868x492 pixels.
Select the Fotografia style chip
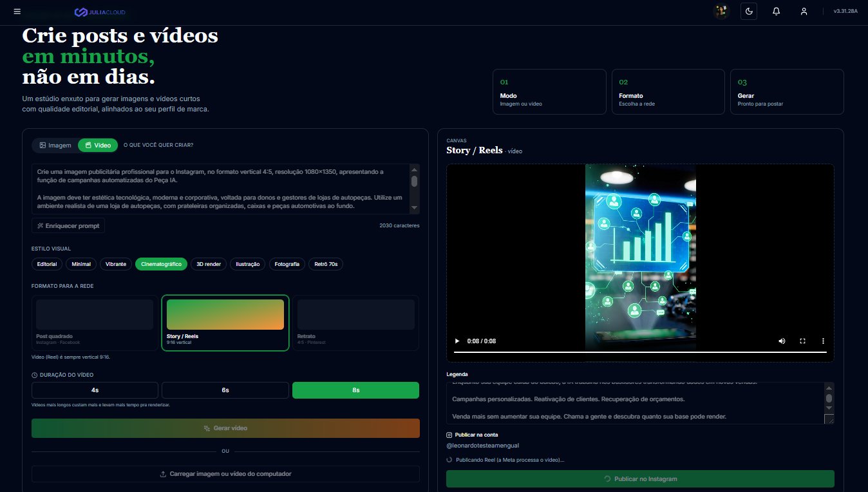pos(287,264)
